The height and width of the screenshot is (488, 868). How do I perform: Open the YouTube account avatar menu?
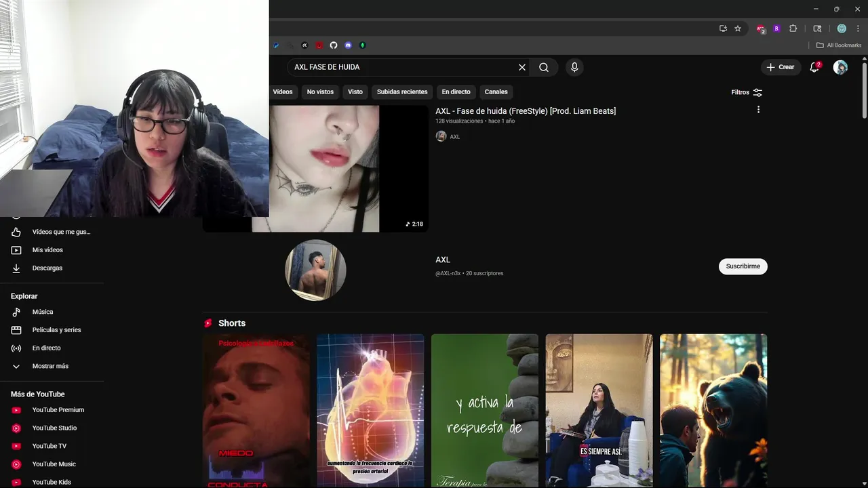coord(840,67)
